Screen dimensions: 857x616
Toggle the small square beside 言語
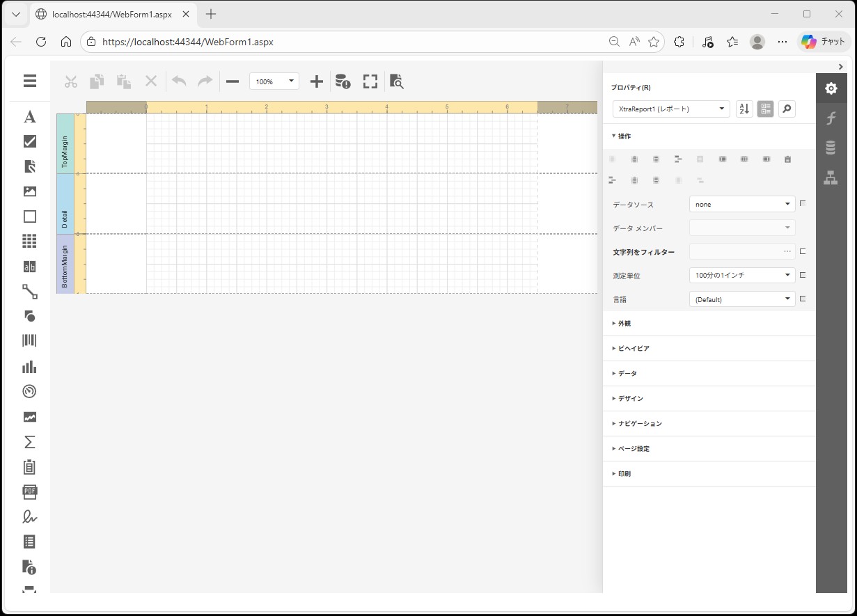(x=803, y=299)
